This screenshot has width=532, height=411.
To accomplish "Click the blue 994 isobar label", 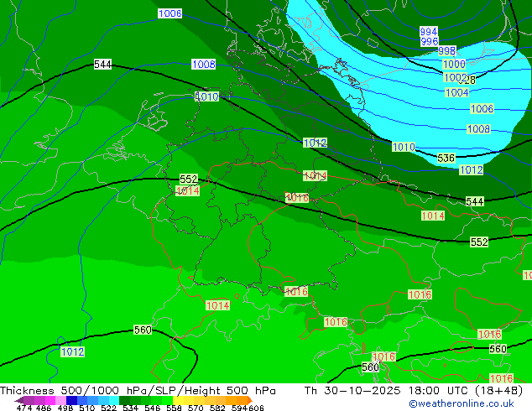I will coord(429,32).
